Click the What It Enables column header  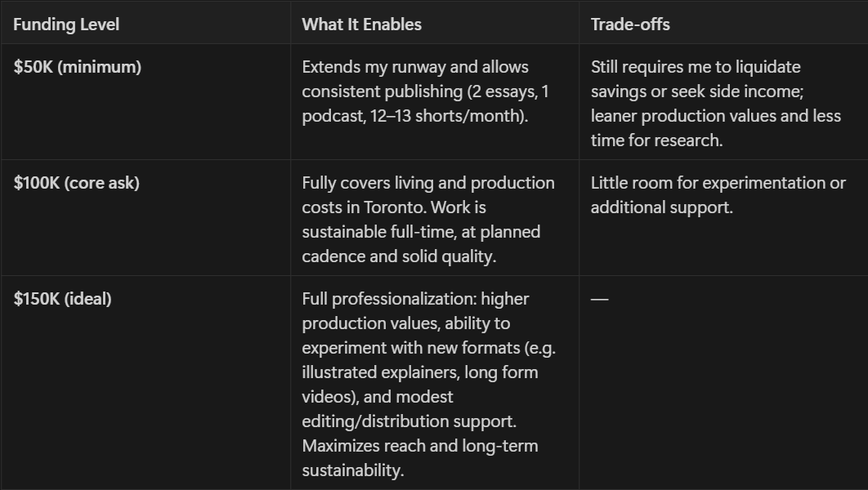pyautogui.click(x=361, y=24)
